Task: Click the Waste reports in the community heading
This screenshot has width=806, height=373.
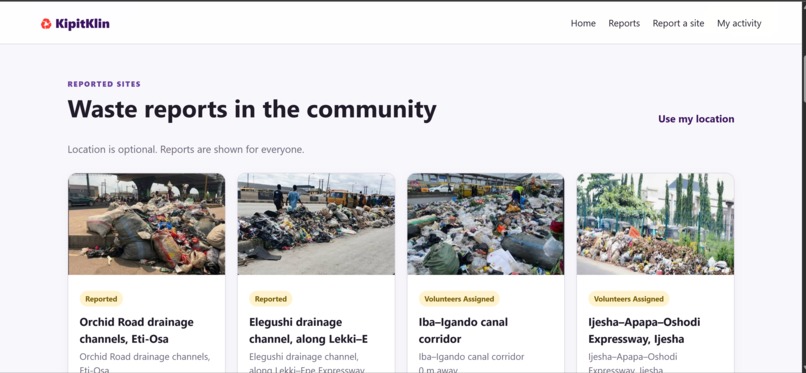Action: pos(252,109)
